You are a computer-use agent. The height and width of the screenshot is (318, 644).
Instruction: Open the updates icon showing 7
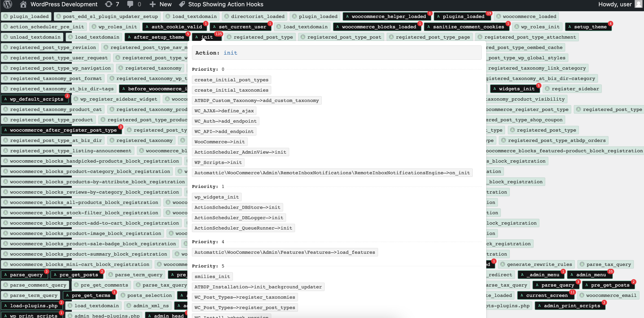pos(109,4)
